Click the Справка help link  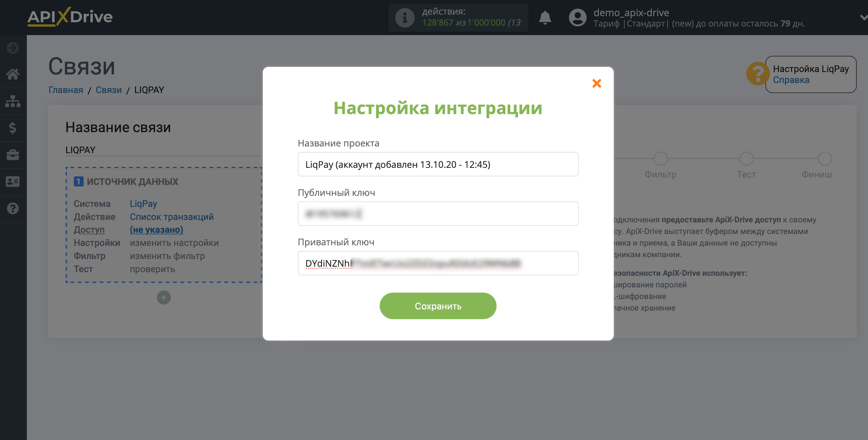coord(790,80)
